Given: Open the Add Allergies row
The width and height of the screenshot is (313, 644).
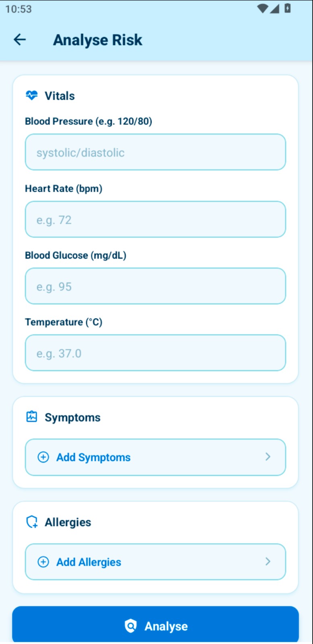Looking at the screenshot, I should (155, 561).
